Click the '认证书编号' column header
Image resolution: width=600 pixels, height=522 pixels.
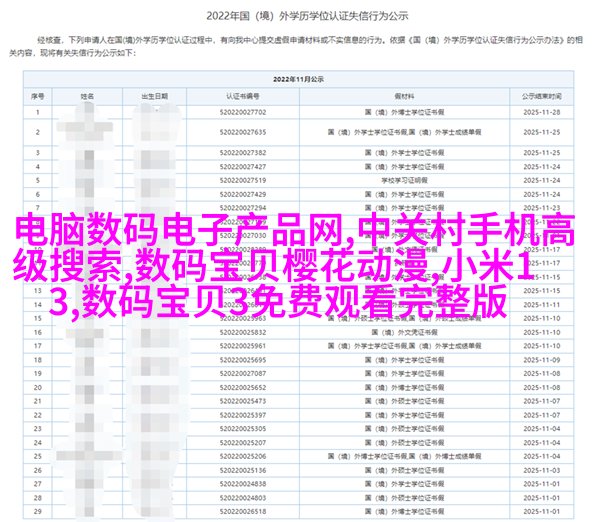243,96
